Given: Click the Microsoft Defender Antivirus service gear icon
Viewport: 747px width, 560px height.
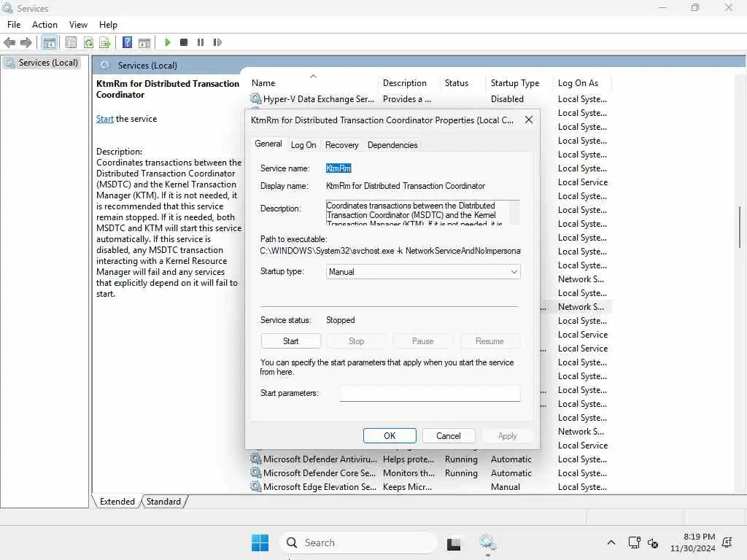Looking at the screenshot, I should click(256, 459).
